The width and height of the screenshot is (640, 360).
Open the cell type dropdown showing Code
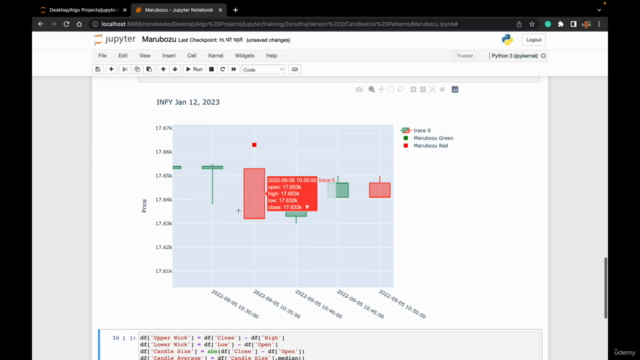point(263,70)
